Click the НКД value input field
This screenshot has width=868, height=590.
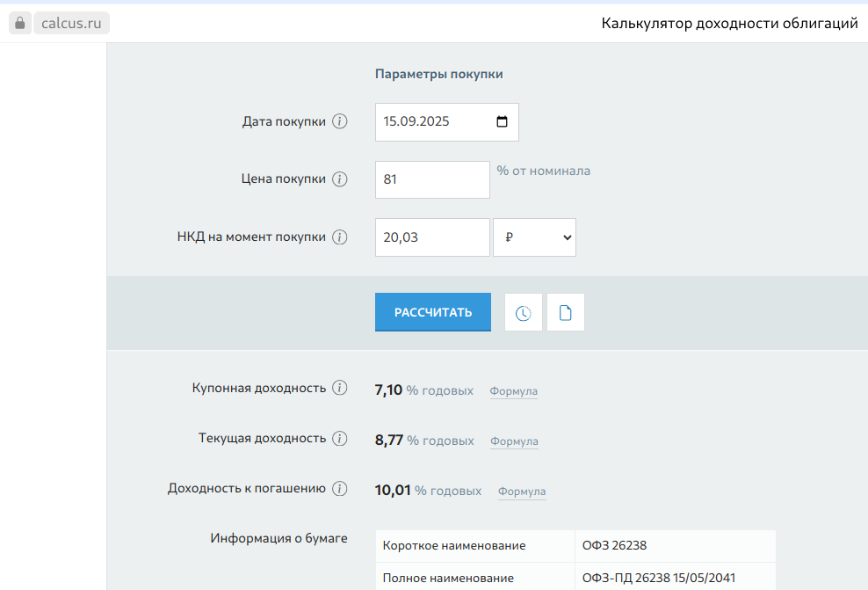tap(432, 237)
